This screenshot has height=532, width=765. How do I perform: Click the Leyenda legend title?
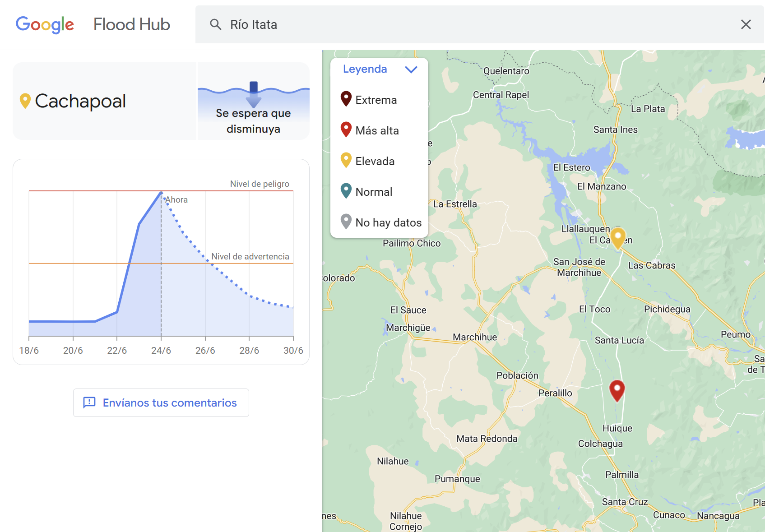[x=365, y=69]
